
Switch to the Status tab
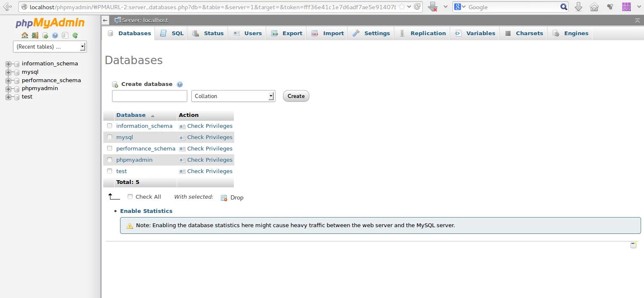pos(208,34)
